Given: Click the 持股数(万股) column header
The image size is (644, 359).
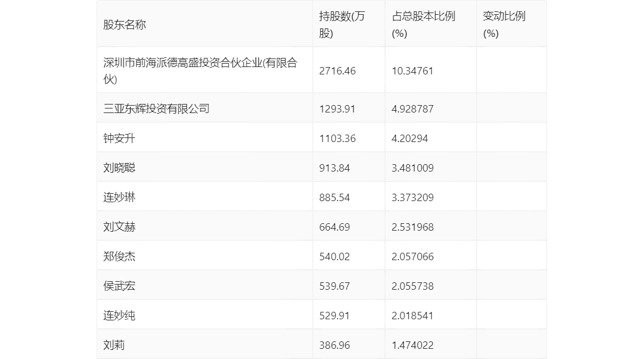Looking at the screenshot, I should [342, 24].
